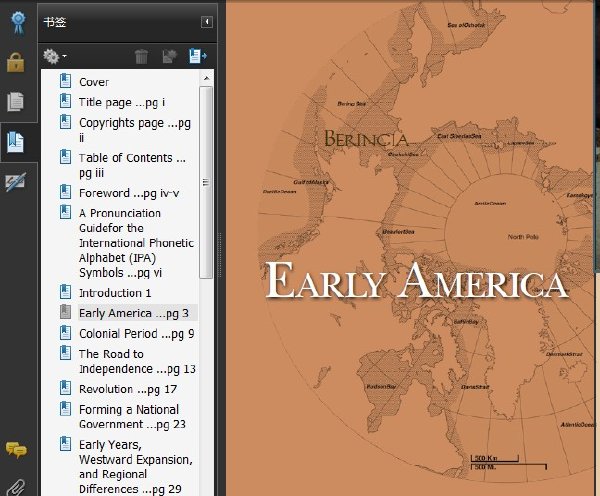Click the gray bookmark icon beside Early America
Image resolution: width=600 pixels, height=496 pixels.
pos(65,312)
